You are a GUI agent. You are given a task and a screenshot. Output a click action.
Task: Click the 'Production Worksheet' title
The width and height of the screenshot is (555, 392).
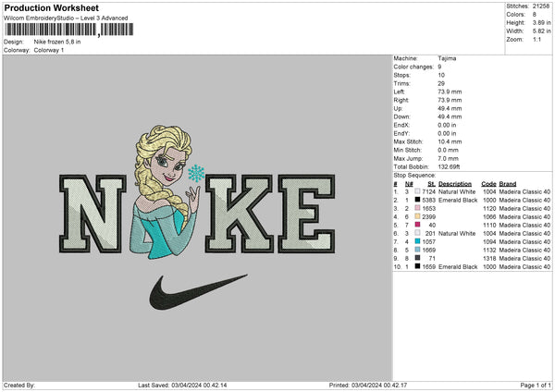(51, 7)
